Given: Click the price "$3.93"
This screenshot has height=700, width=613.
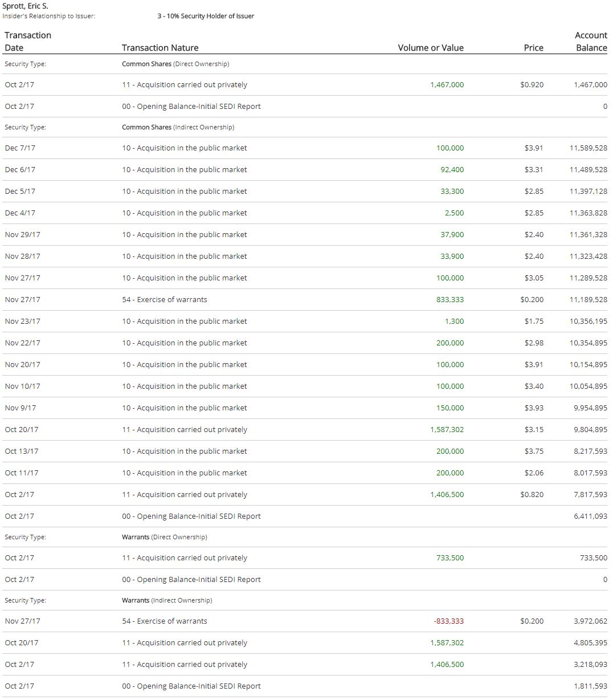Looking at the screenshot, I should tap(534, 408).
